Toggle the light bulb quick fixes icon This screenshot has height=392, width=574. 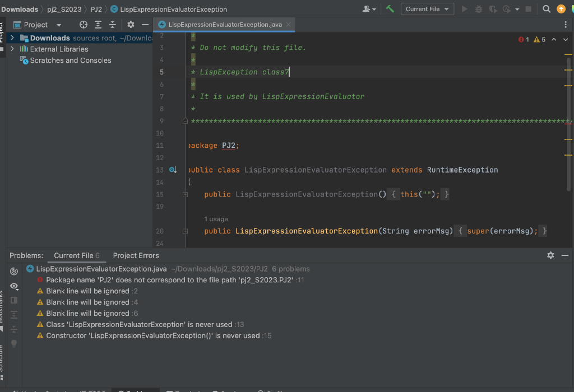pos(14,343)
